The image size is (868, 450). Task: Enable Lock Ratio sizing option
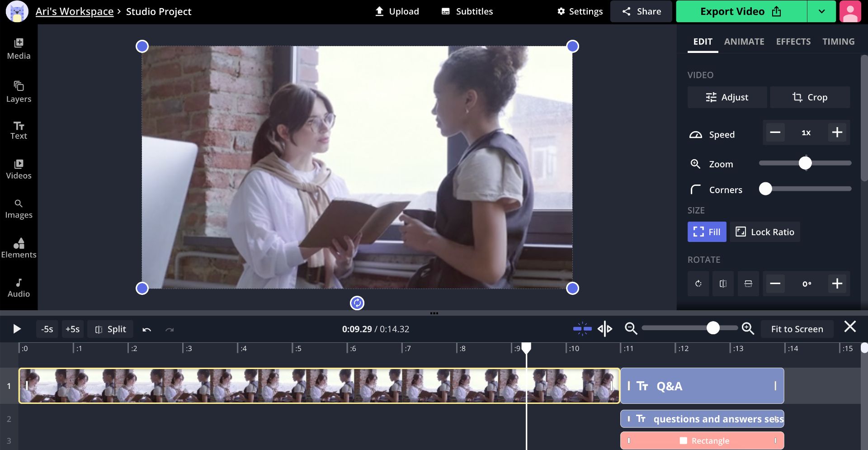pyautogui.click(x=765, y=232)
